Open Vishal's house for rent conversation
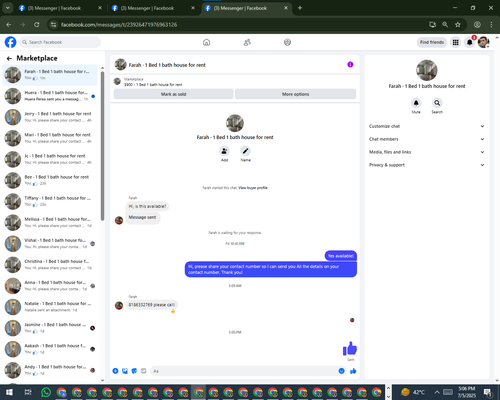Image resolution: width=500 pixels, height=400 pixels. 50,243
